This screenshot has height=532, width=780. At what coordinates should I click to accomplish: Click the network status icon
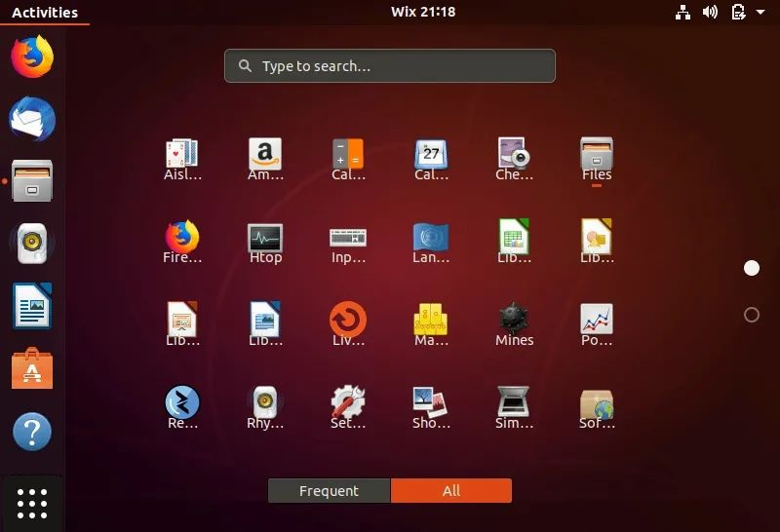point(683,12)
